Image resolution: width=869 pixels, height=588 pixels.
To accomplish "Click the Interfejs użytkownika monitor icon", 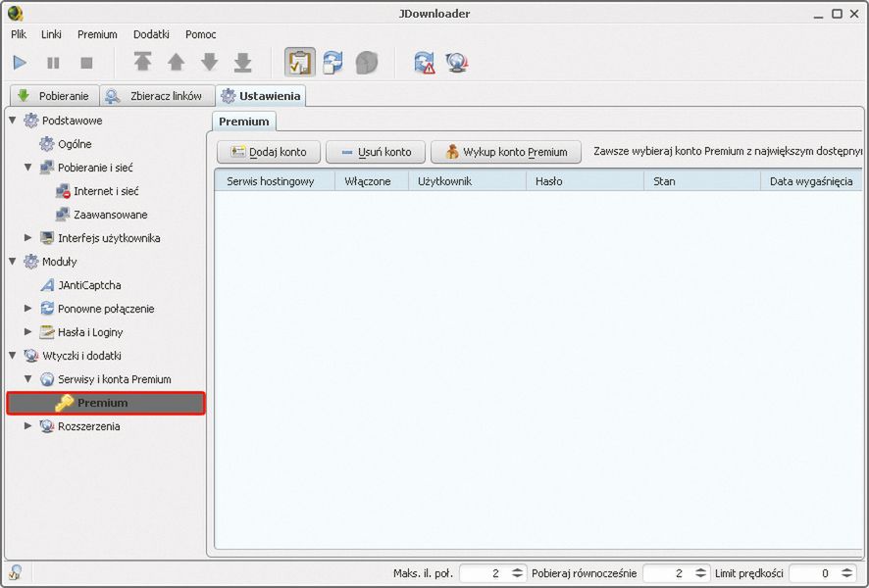I will pos(47,238).
